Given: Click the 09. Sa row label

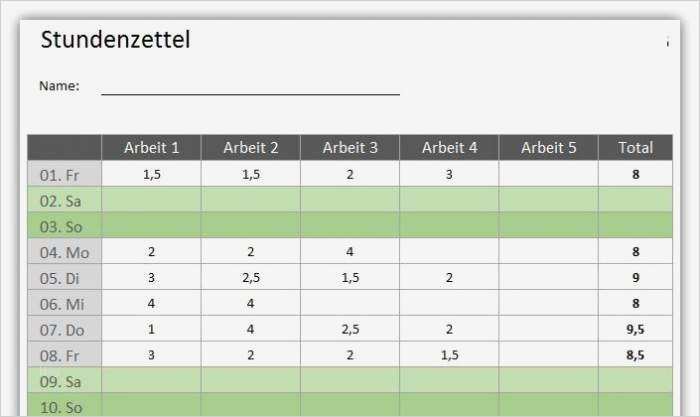Looking at the screenshot, I should pos(64,381).
